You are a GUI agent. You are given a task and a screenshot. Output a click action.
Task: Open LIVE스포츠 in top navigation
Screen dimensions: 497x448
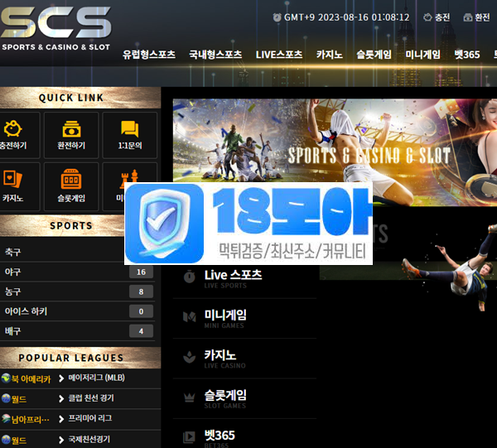click(x=279, y=55)
